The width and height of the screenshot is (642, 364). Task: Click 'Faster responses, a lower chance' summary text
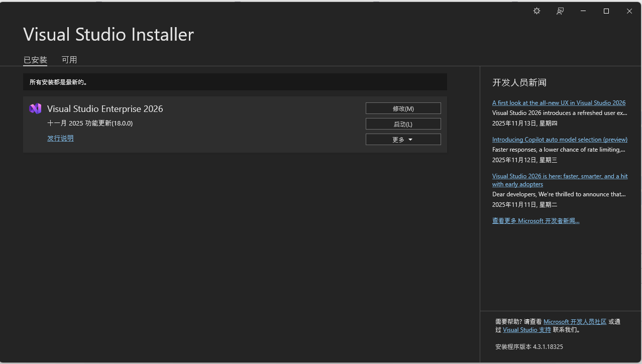pyautogui.click(x=559, y=150)
